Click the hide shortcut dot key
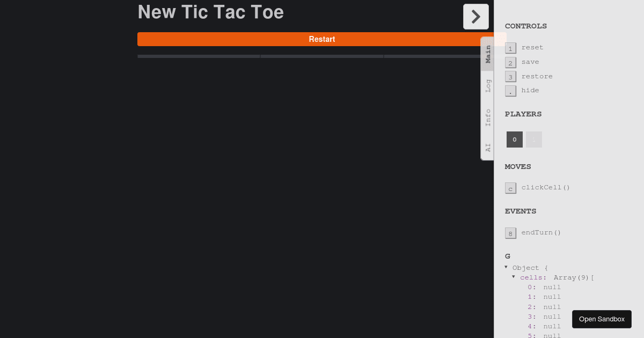The height and width of the screenshot is (338, 644). coord(510,91)
